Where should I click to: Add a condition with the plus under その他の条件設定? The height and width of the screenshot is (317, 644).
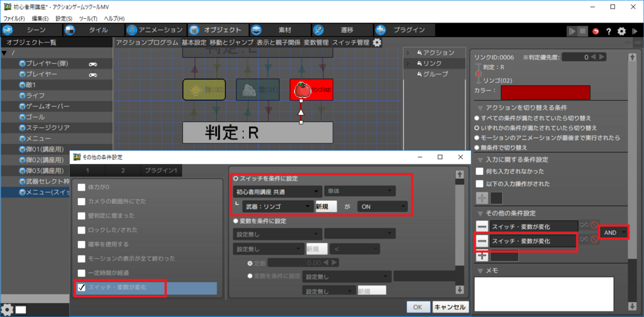482,255
